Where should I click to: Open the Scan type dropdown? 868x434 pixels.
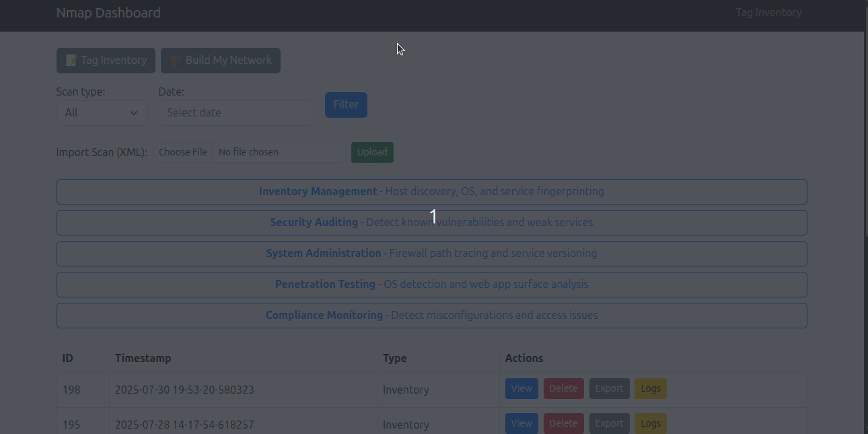pos(102,113)
